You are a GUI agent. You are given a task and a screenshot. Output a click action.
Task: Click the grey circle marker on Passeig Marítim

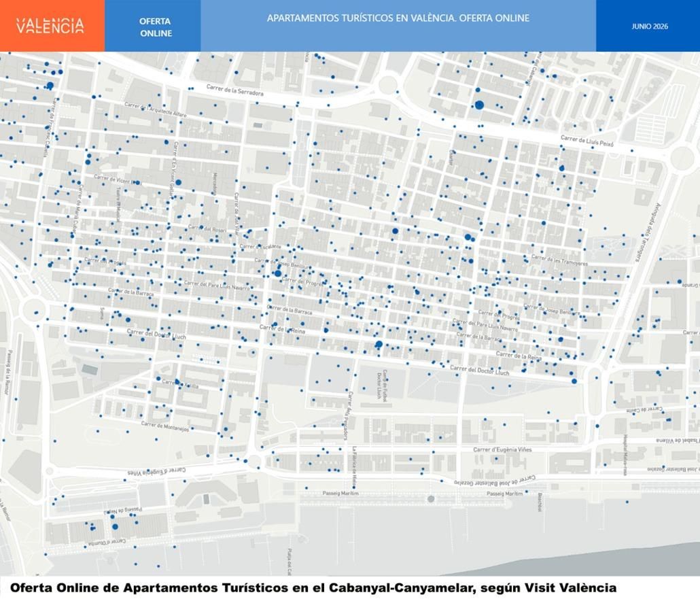(431, 498)
